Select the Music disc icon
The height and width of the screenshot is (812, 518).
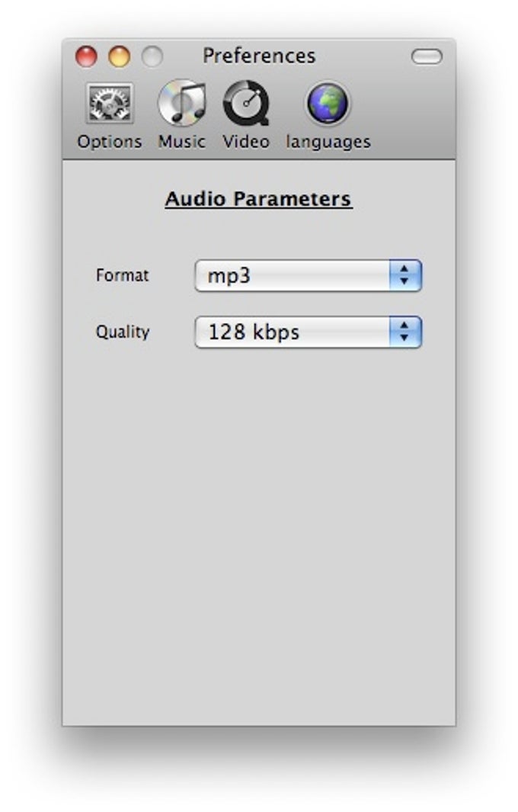coord(181,102)
